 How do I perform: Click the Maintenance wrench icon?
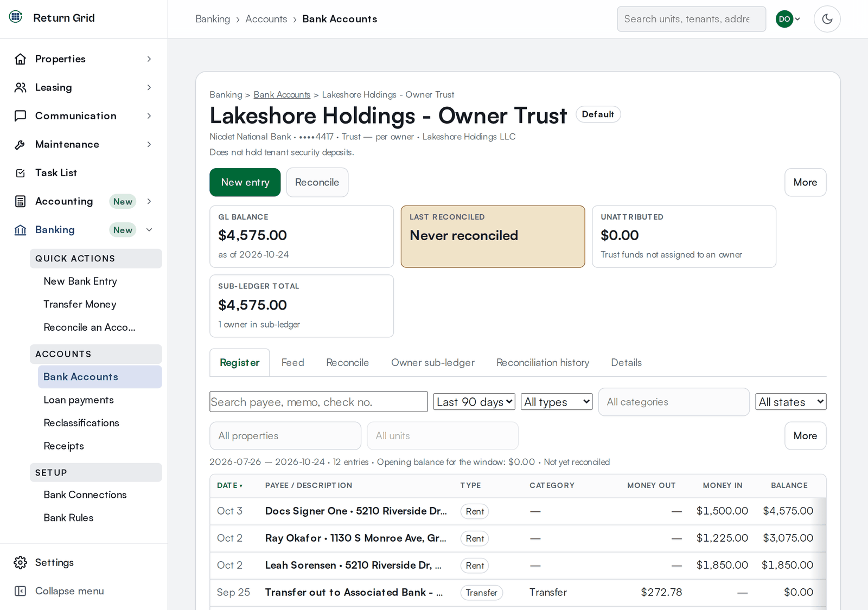click(21, 144)
